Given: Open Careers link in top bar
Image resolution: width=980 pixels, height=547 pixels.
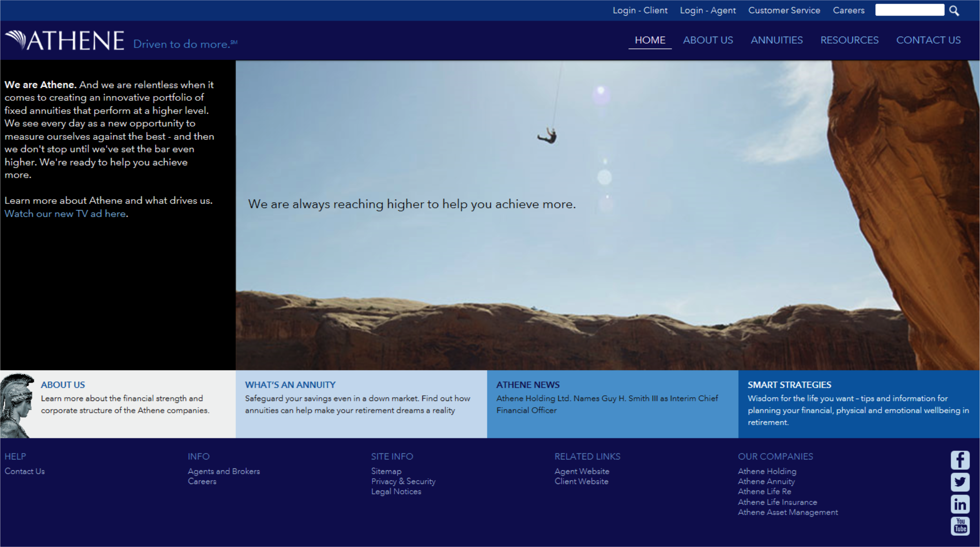Looking at the screenshot, I should [x=849, y=11].
